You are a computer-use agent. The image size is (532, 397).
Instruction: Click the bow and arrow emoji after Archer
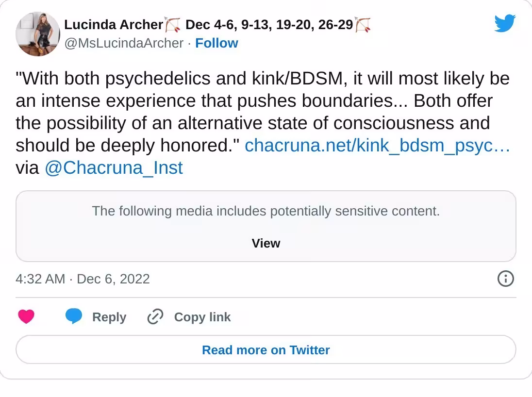coord(173,24)
